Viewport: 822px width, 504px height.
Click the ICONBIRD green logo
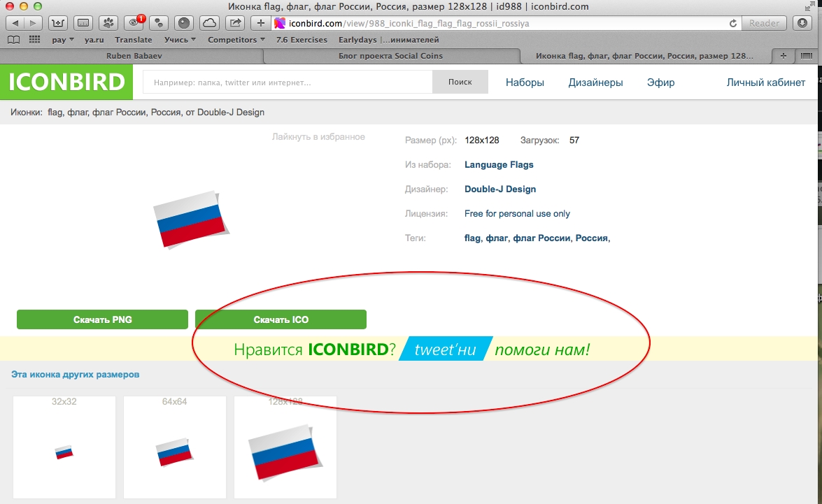click(66, 82)
